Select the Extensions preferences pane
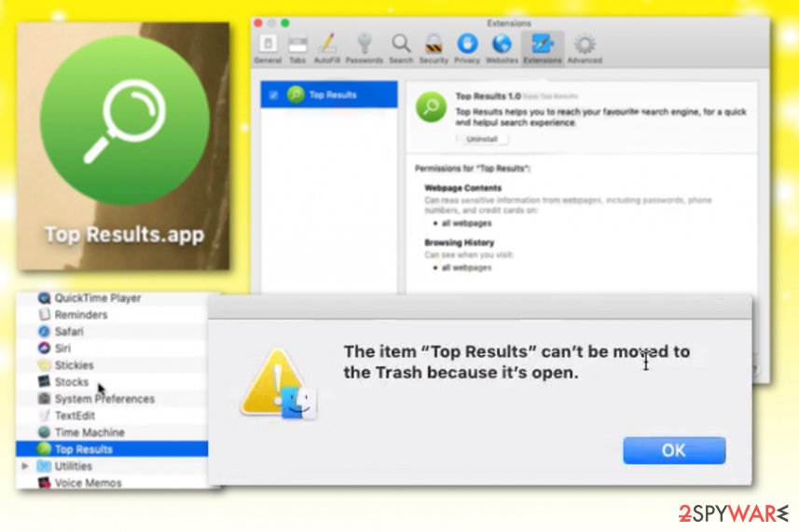This screenshot has height=532, width=799. 543,48
